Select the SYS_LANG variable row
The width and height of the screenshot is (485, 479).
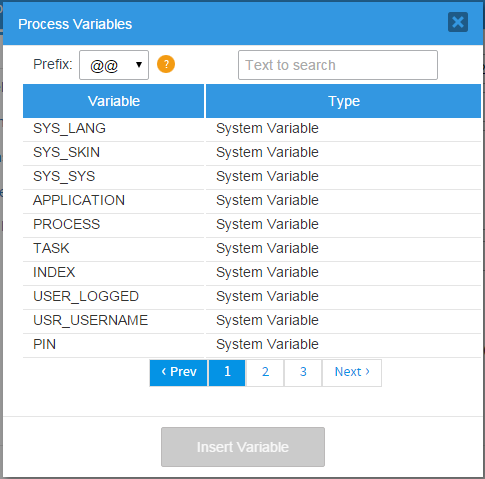252,129
